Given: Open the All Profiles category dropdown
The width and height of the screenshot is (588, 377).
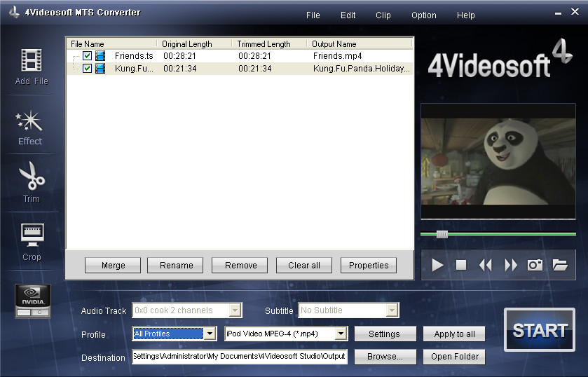Looking at the screenshot, I should point(210,334).
